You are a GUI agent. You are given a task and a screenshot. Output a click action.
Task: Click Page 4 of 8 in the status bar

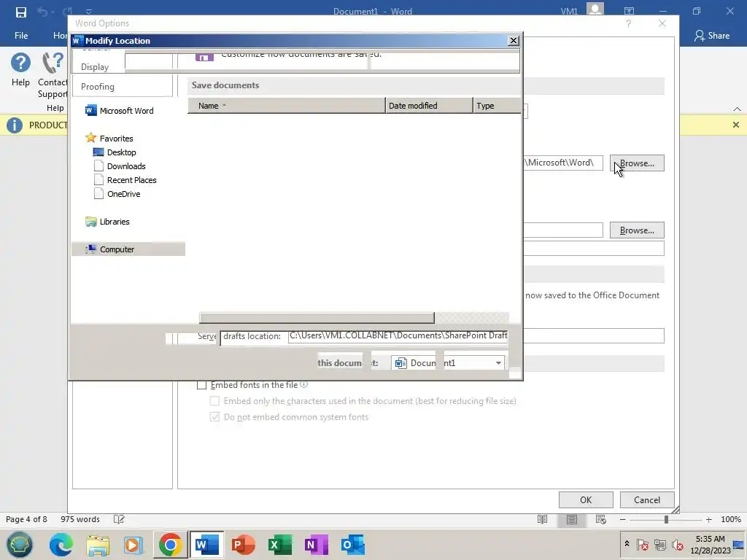point(27,519)
